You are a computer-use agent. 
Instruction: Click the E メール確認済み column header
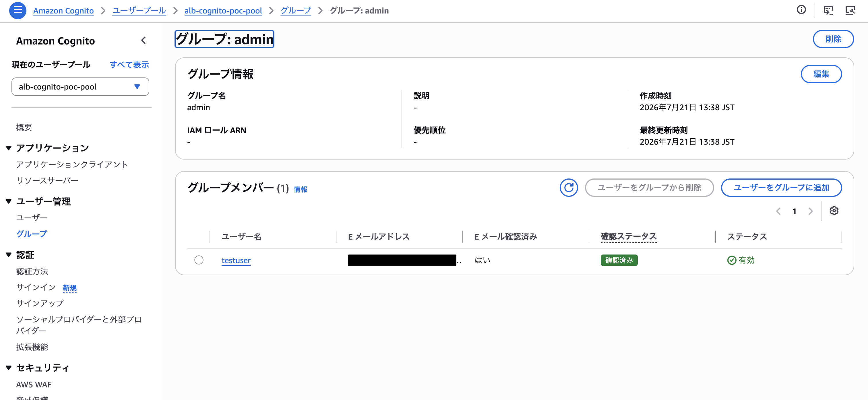(x=505, y=236)
